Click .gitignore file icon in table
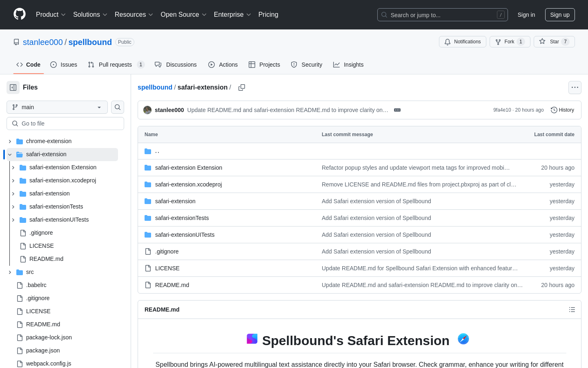Image resolution: width=588 pixels, height=368 pixels. 148,251
